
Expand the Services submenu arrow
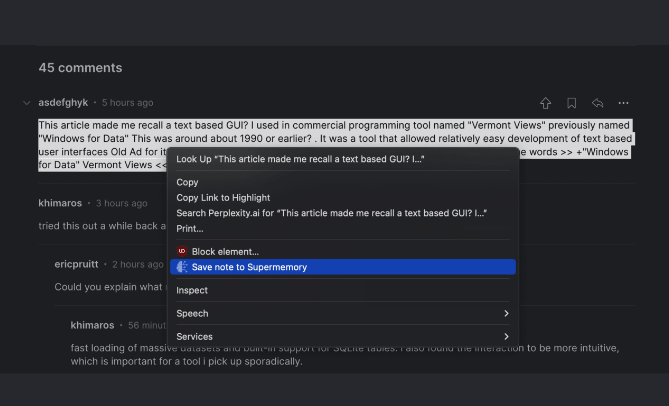pos(506,337)
